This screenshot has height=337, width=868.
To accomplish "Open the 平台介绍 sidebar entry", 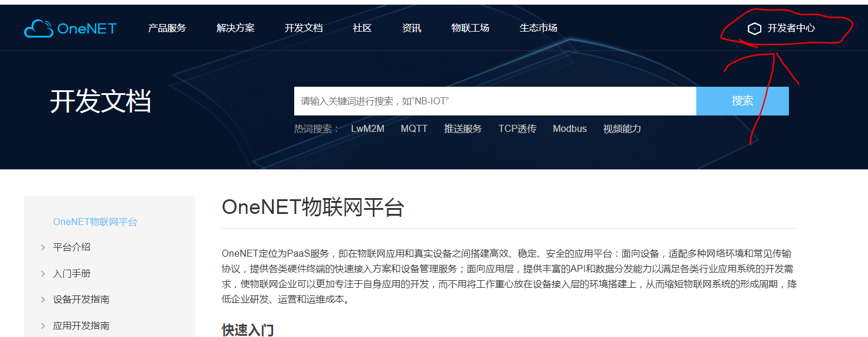I will 72,247.
